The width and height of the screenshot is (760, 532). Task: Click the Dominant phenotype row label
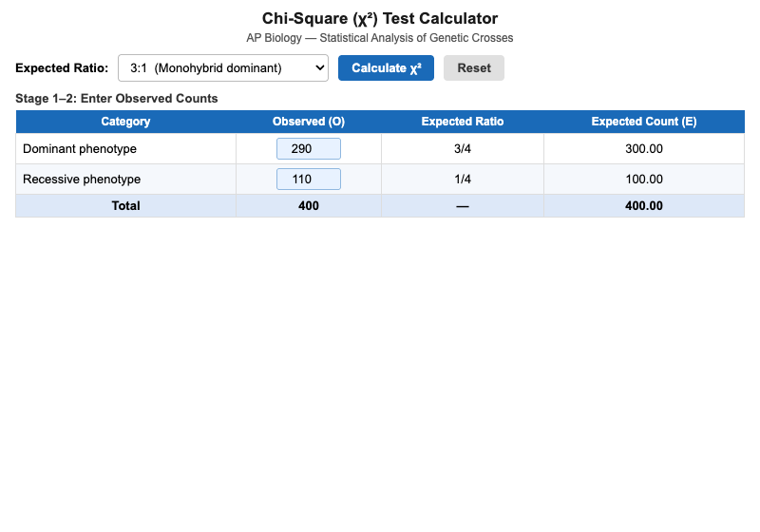[80, 149]
